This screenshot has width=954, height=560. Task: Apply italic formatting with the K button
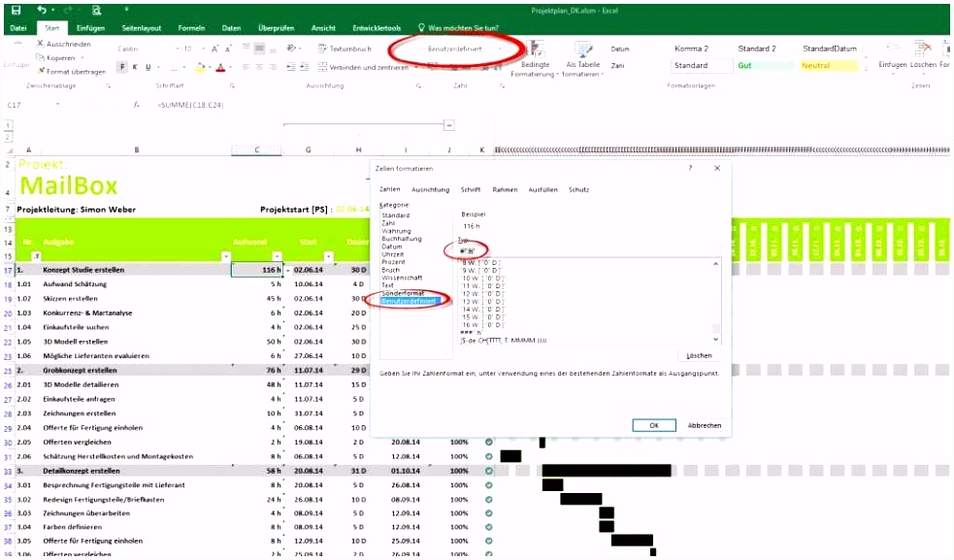coord(135,67)
